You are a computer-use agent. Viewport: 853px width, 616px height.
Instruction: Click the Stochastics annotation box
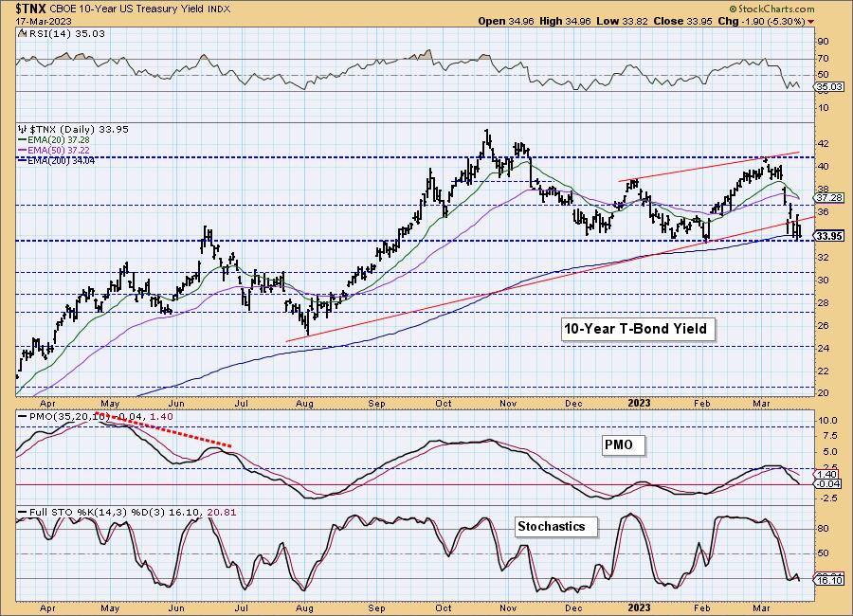[x=556, y=527]
